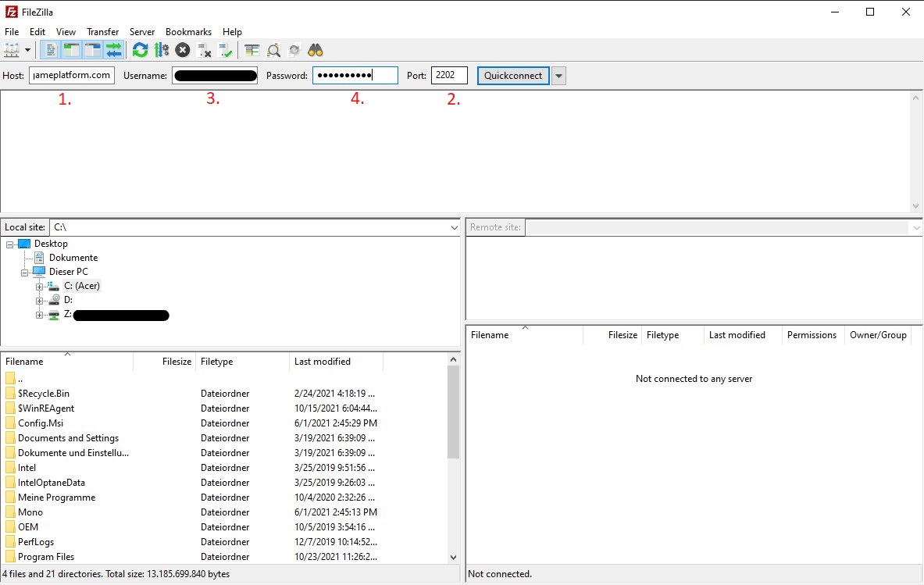
Task: Sort local files by Filetype column
Action: tap(242, 362)
